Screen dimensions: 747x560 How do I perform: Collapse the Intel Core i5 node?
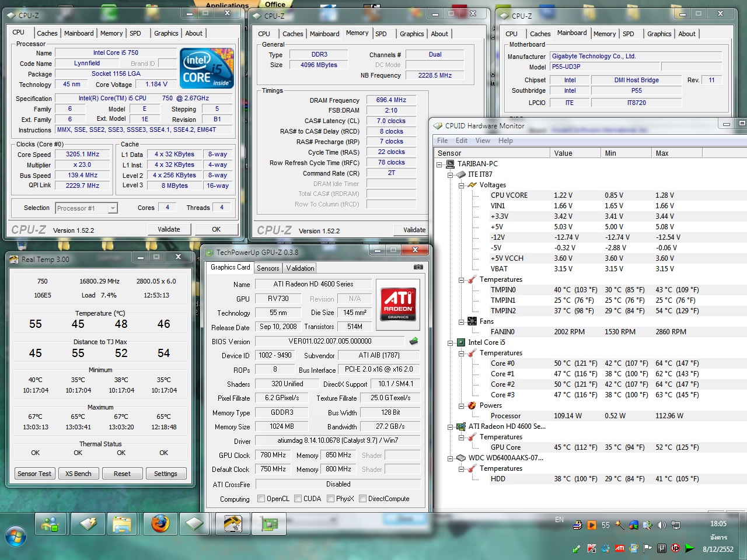tap(451, 343)
